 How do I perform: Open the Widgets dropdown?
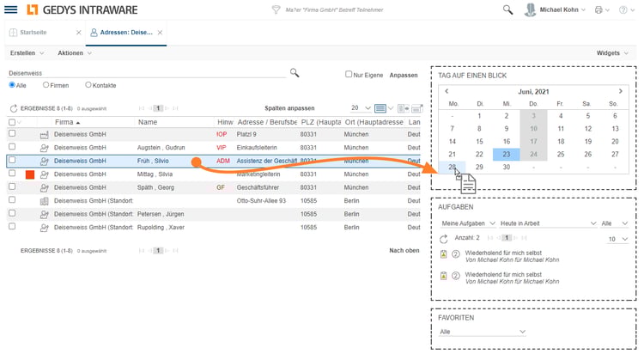612,53
